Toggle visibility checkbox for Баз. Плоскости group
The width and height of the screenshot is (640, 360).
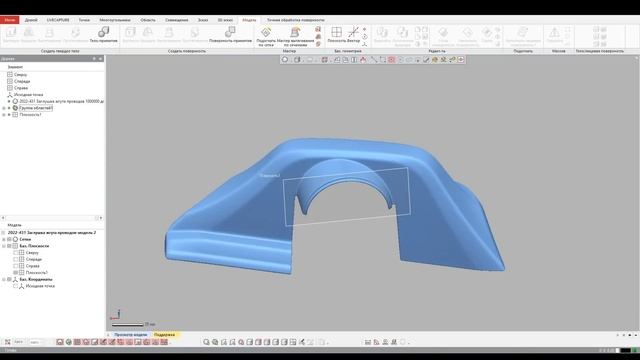pyautogui.click(x=9, y=246)
